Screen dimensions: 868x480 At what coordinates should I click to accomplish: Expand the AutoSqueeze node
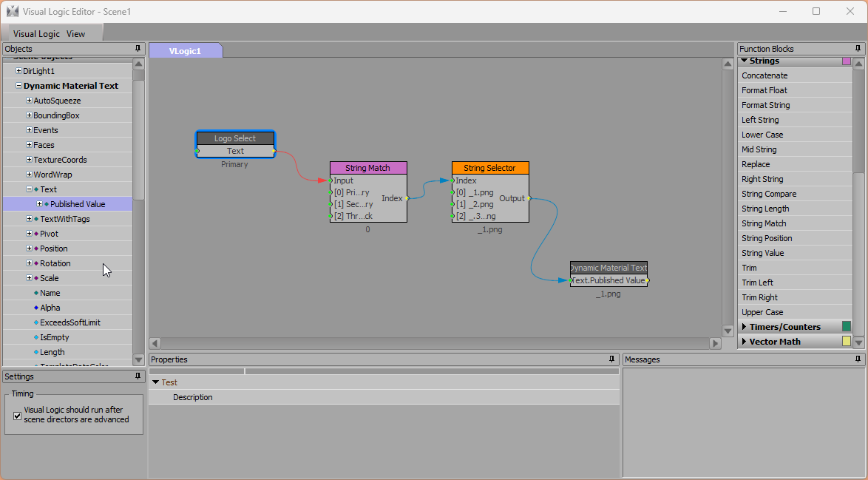pos(29,100)
